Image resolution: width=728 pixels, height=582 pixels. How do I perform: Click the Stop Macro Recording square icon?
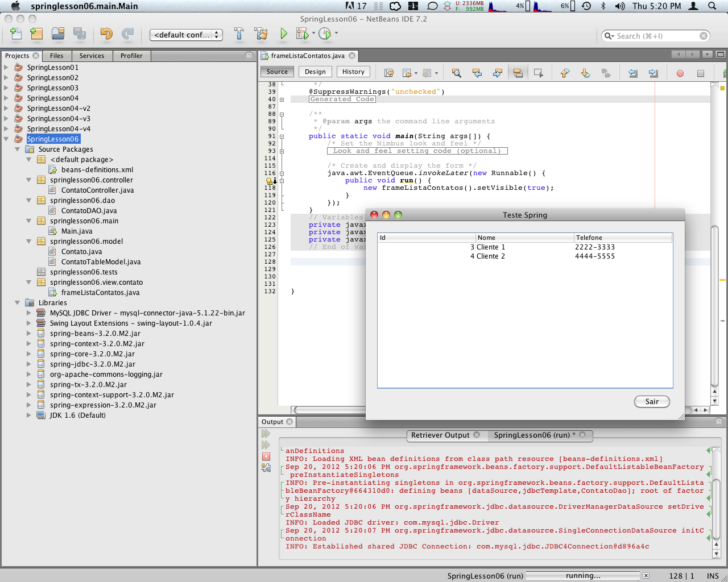tap(700, 73)
